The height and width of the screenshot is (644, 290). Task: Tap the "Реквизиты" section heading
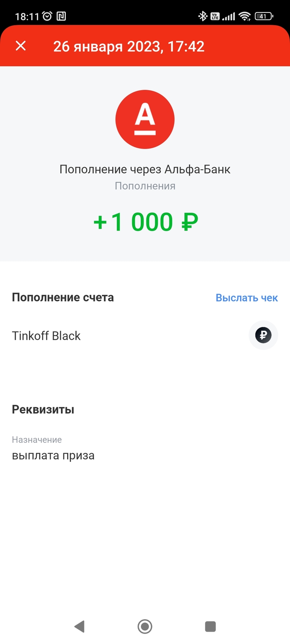(x=43, y=409)
